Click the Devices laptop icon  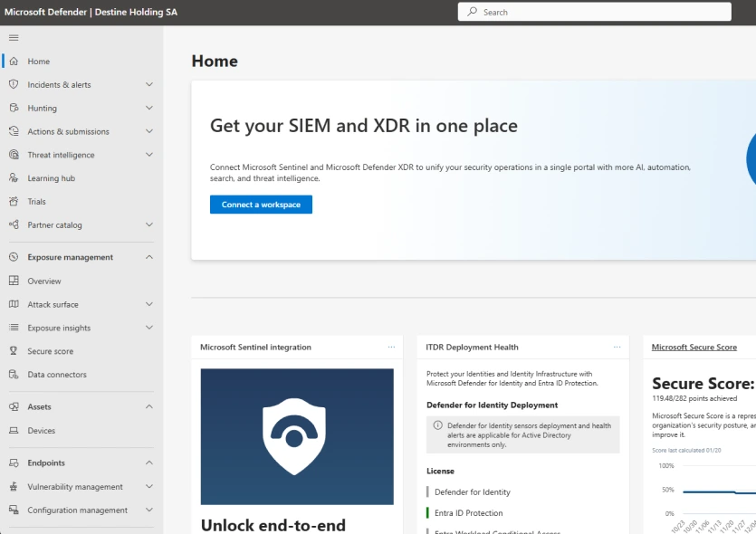click(14, 431)
